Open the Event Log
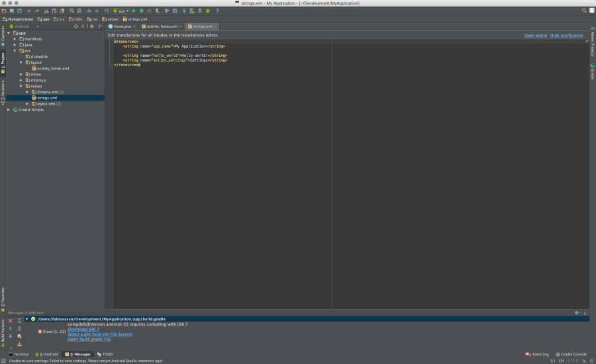The width and height of the screenshot is (596, 364). pos(536,354)
